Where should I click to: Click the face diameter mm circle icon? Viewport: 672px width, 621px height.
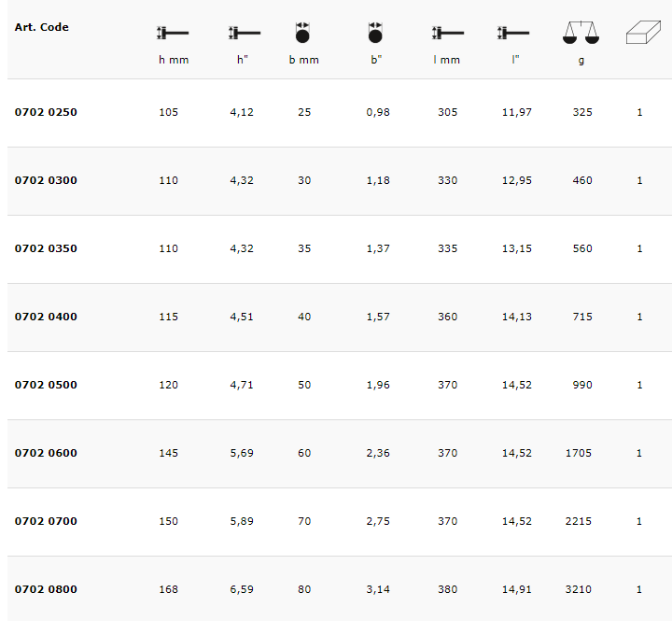point(303,34)
